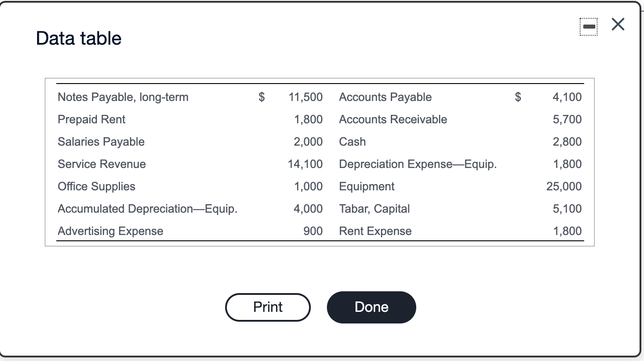
Task: Click the Done button
Action: 371,307
